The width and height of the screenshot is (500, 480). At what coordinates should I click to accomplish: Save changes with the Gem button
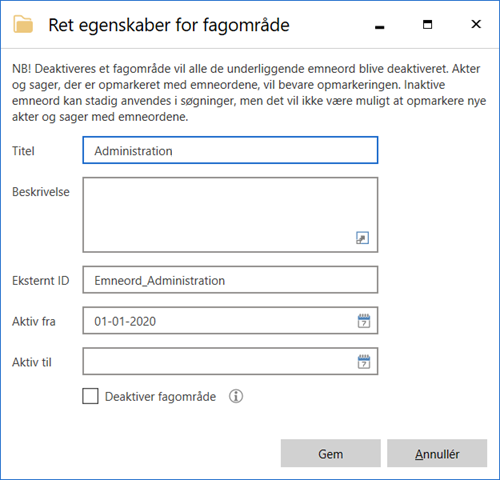[x=330, y=453]
